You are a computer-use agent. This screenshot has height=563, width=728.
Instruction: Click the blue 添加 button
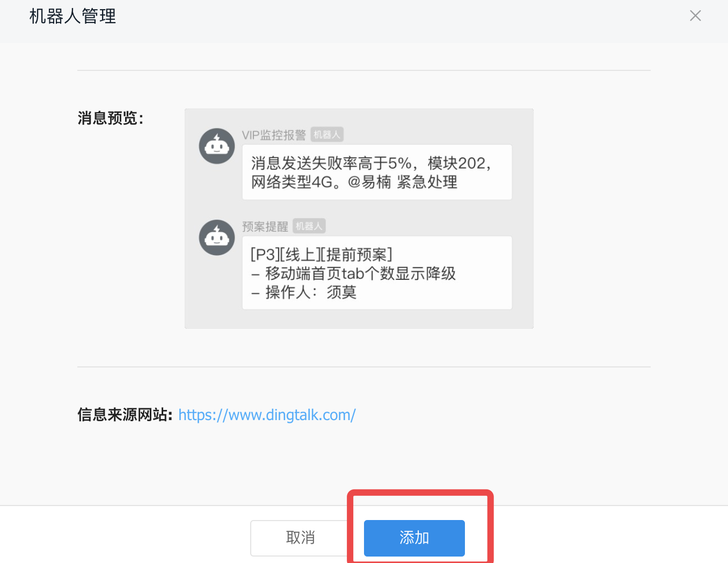pos(414,538)
